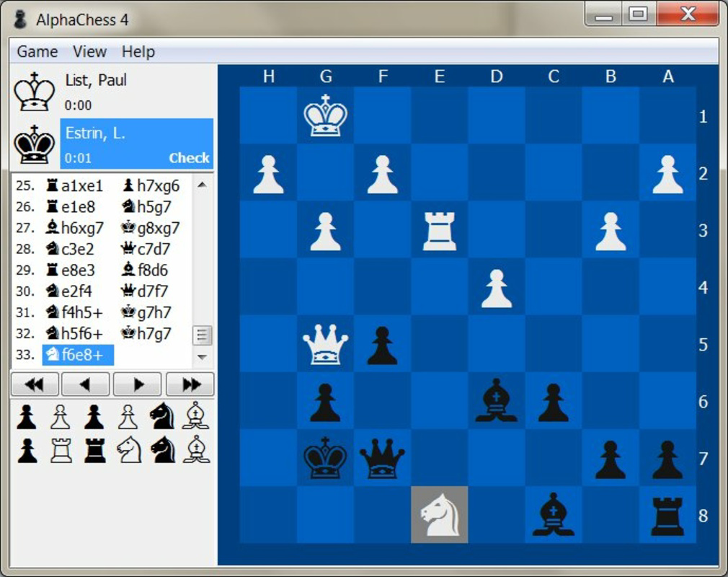728x577 pixels.
Task: Click the captured white pawn icon
Action: tap(60, 417)
